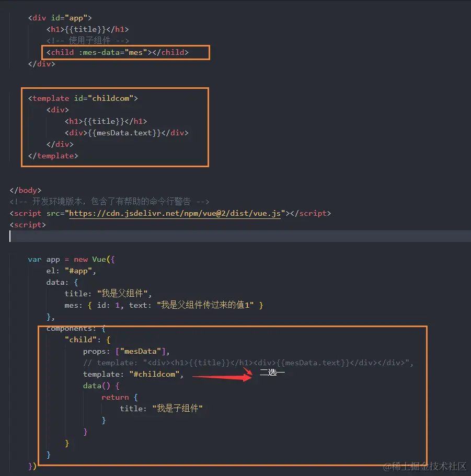Click the `<div>{{mesData.text}}</div>` line

point(127,133)
